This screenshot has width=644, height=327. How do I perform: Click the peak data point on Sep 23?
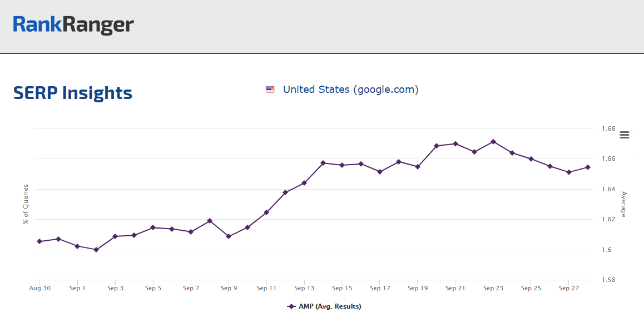[493, 141]
